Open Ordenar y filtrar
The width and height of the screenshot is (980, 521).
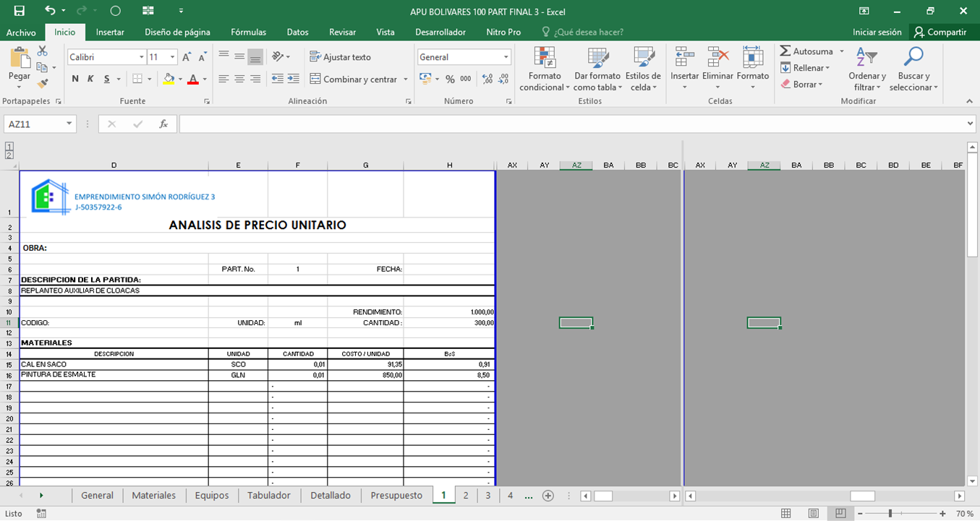pyautogui.click(x=867, y=69)
